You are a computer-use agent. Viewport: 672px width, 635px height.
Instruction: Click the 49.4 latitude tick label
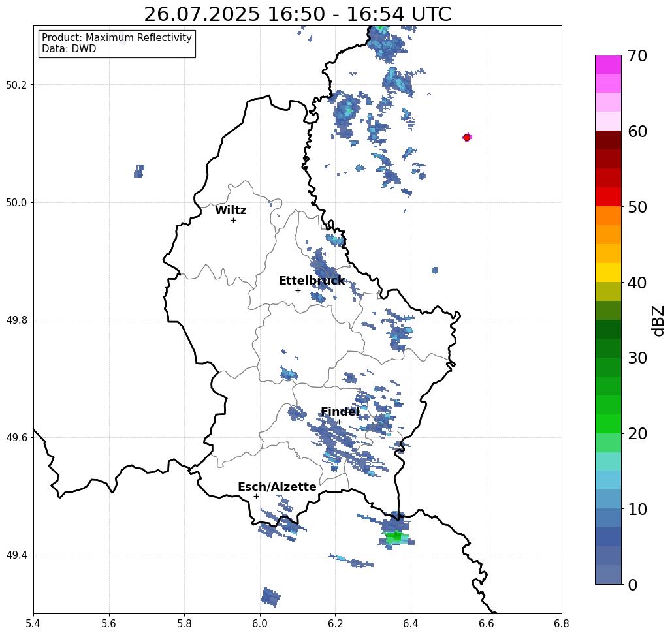click(16, 555)
